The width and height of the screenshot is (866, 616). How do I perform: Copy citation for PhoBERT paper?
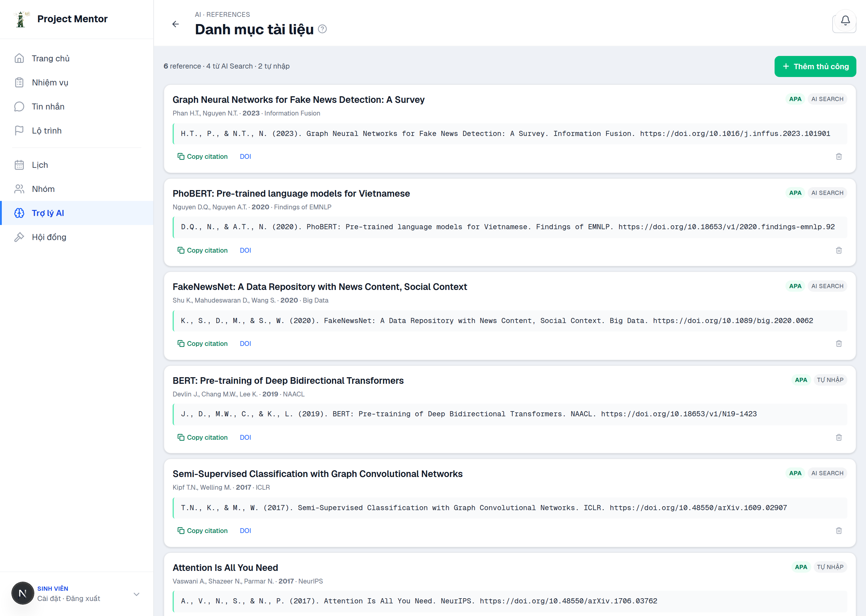[202, 250]
